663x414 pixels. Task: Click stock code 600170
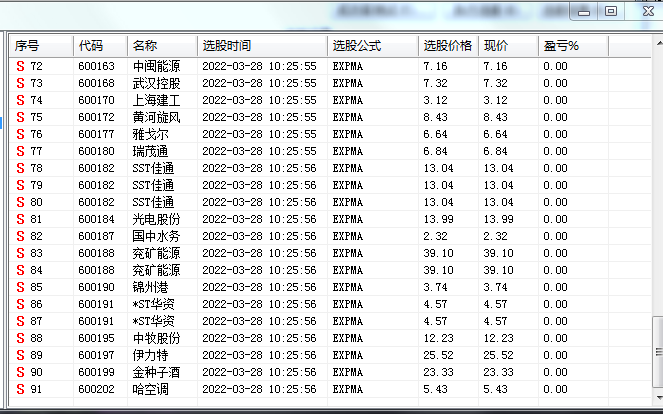[x=96, y=100]
